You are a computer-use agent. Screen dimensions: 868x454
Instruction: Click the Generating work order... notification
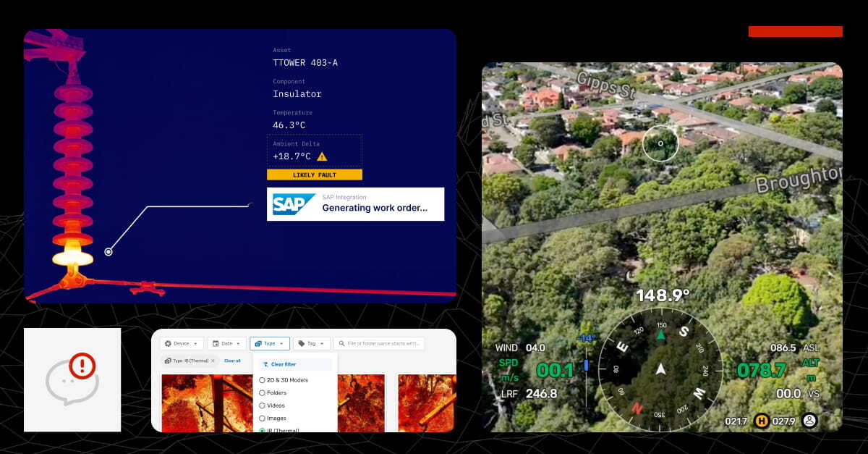[355, 204]
